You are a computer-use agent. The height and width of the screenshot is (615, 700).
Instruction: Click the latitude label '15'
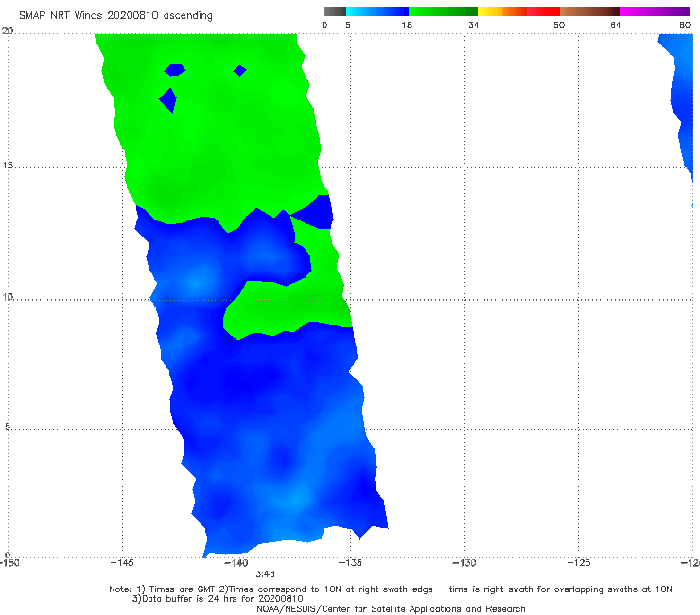click(8, 166)
